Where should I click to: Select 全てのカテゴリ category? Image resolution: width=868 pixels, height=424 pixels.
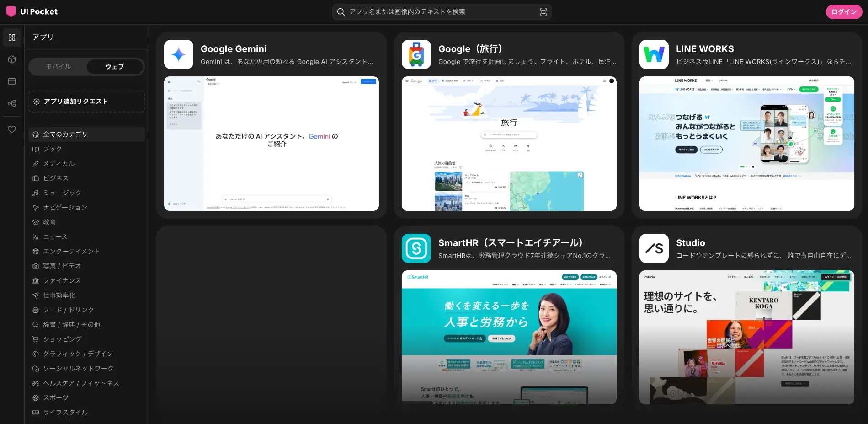click(x=86, y=134)
